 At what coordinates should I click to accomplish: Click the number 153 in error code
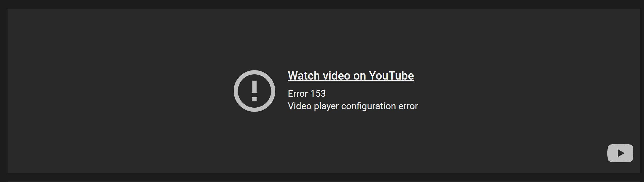click(318, 94)
